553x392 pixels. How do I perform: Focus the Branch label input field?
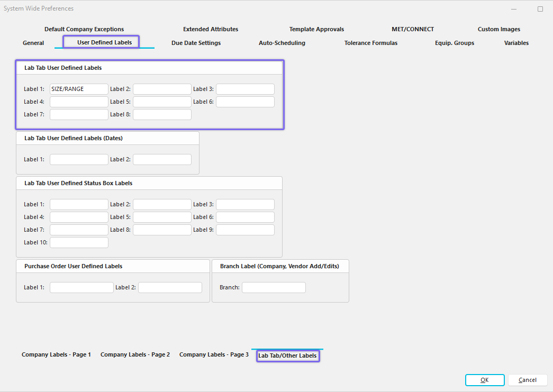point(274,288)
